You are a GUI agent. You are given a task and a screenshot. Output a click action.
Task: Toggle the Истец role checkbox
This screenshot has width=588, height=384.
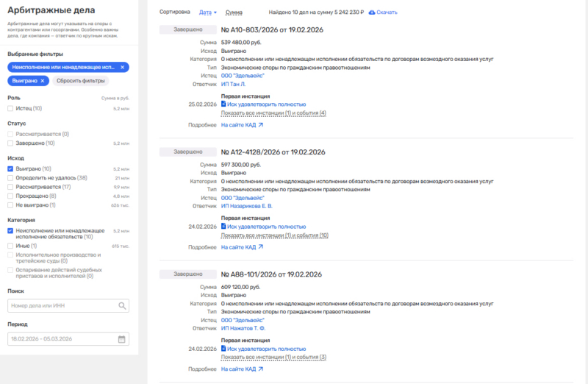(10, 108)
